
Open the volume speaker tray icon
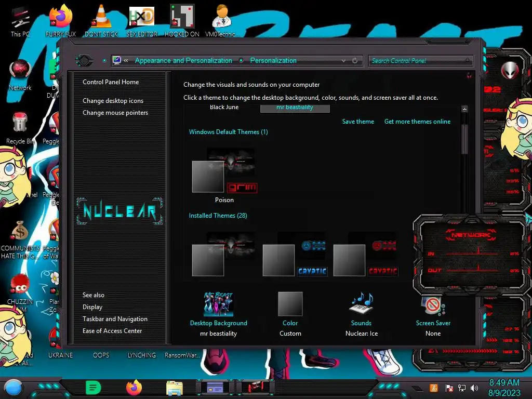(474, 388)
